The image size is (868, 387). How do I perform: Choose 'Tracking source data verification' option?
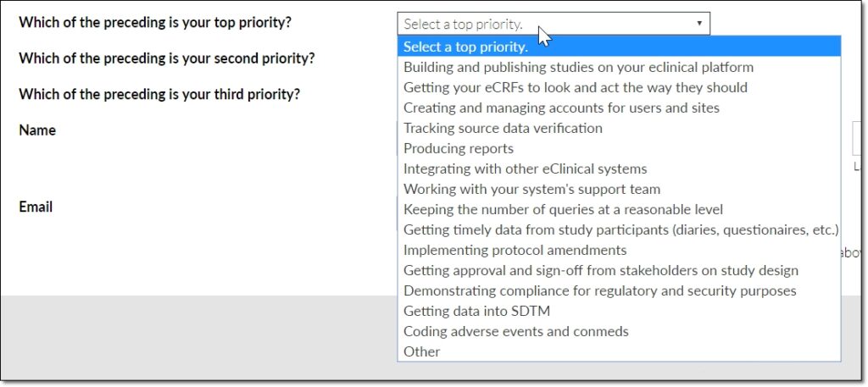coord(503,128)
